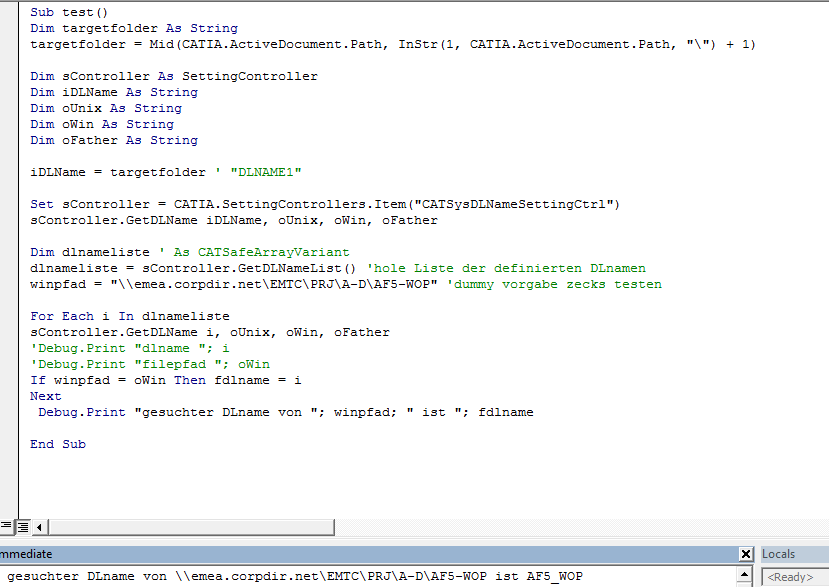Click 'Dim oUnix As String' line

[x=106, y=108]
